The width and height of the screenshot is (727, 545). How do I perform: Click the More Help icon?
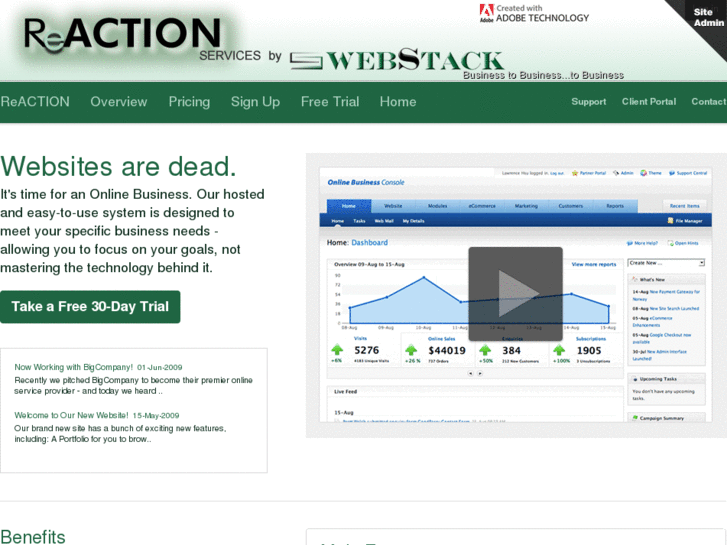(x=630, y=243)
